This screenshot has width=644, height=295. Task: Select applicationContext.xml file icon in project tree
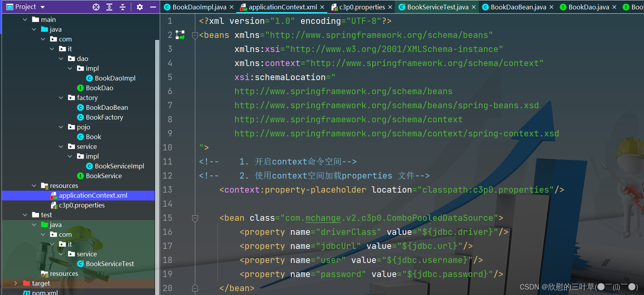tap(54, 195)
